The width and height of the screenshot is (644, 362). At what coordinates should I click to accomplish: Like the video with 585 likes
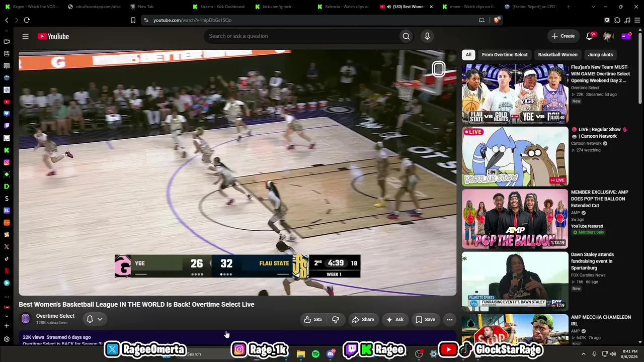[x=312, y=319]
